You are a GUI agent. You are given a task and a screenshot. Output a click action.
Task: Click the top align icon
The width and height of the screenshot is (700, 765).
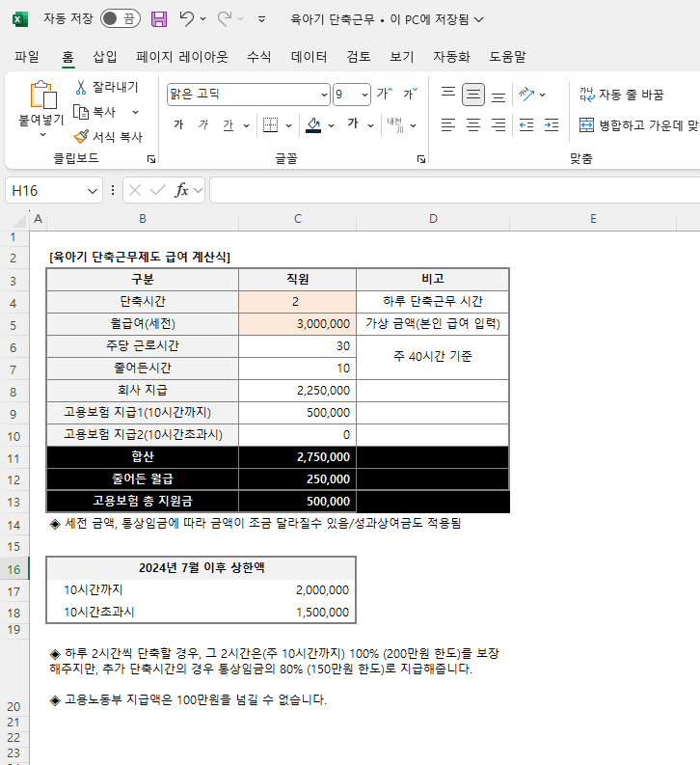(x=448, y=95)
